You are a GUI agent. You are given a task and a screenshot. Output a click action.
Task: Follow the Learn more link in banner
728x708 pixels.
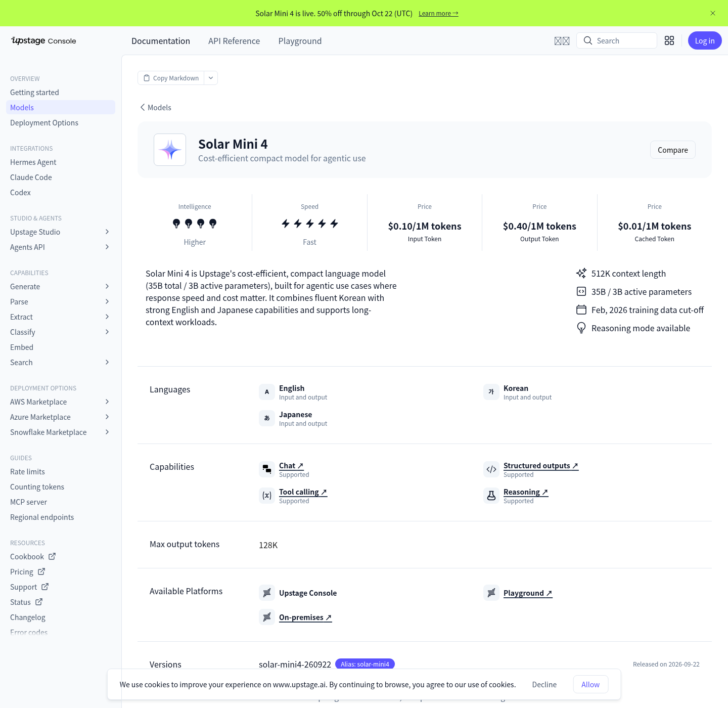point(438,13)
